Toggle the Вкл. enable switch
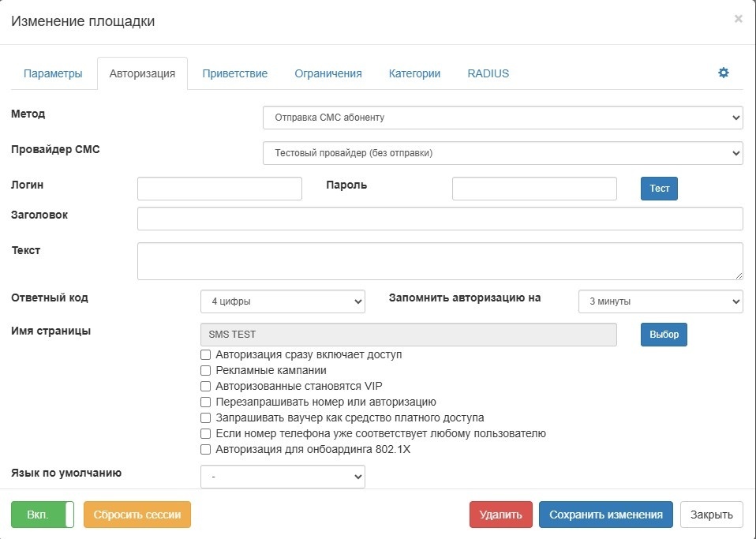The height and width of the screenshot is (539, 756). pos(43,515)
